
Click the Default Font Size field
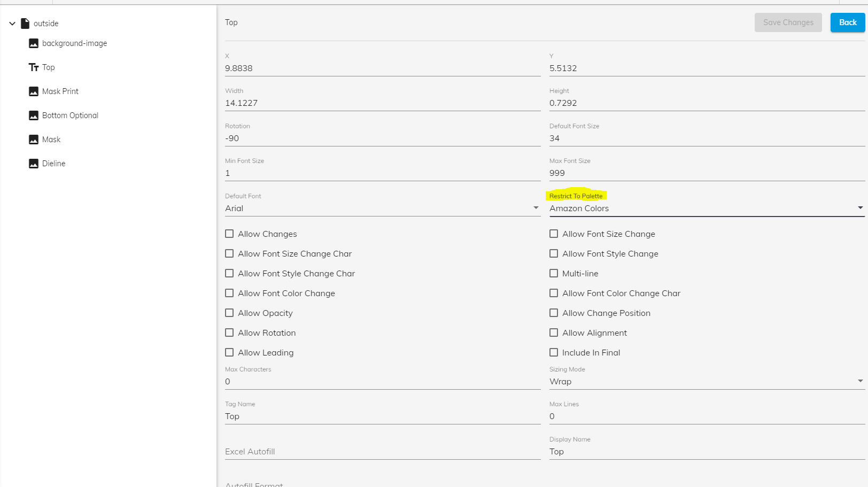click(707, 138)
